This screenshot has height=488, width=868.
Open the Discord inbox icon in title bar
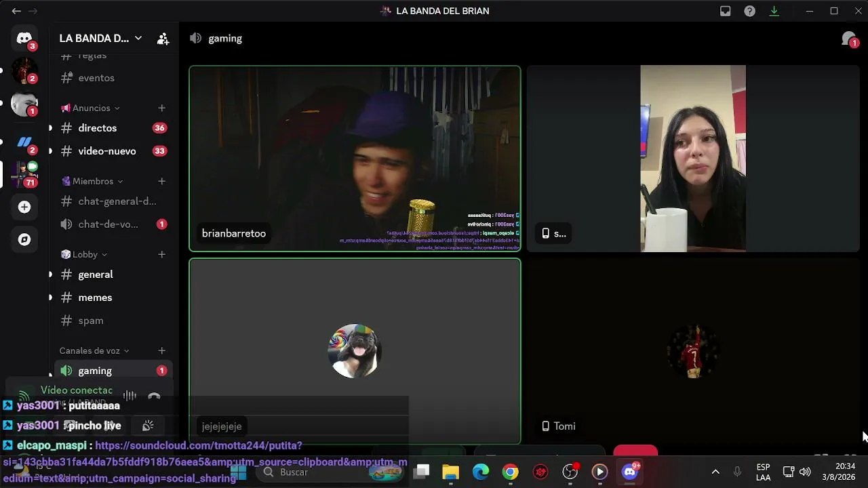click(x=726, y=11)
